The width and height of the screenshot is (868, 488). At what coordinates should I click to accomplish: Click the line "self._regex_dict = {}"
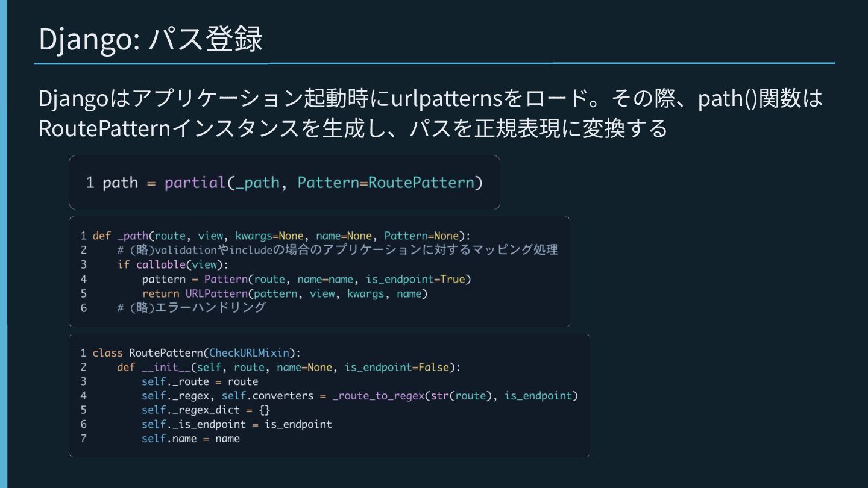(206, 410)
